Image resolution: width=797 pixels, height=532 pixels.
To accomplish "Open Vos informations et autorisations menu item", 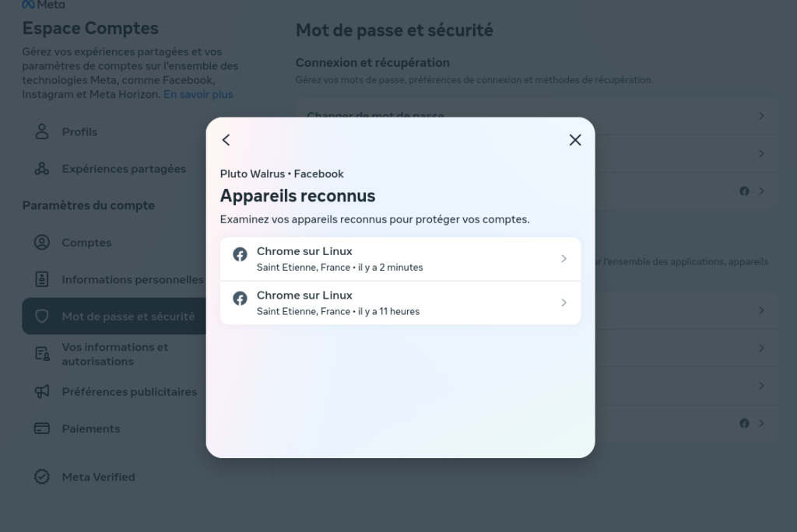I will (x=114, y=354).
